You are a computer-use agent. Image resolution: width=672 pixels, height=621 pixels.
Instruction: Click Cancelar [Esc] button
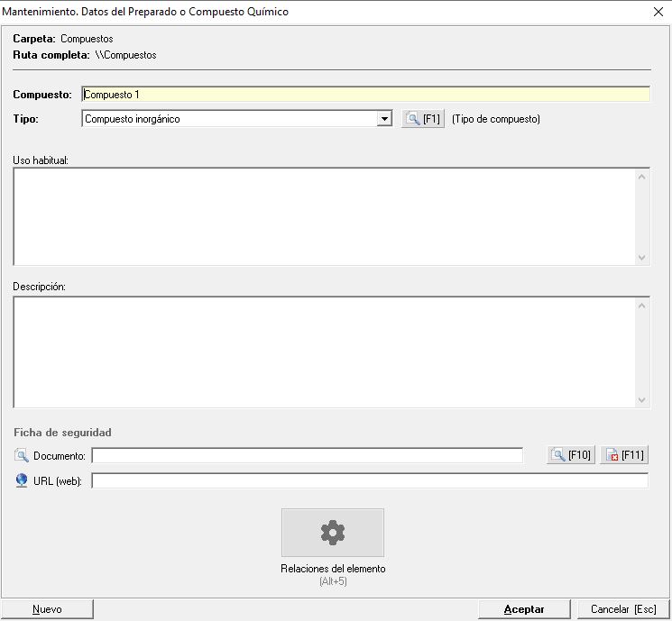coord(623,609)
